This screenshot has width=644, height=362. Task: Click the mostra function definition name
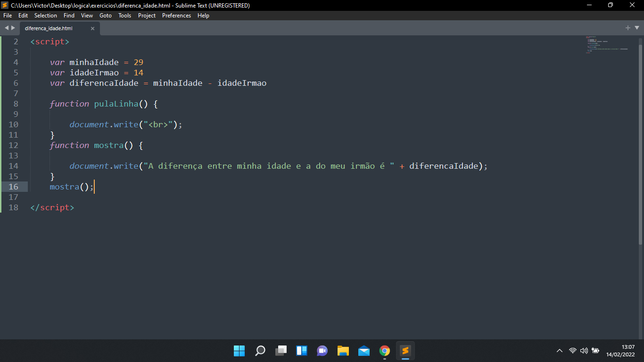coord(108,145)
